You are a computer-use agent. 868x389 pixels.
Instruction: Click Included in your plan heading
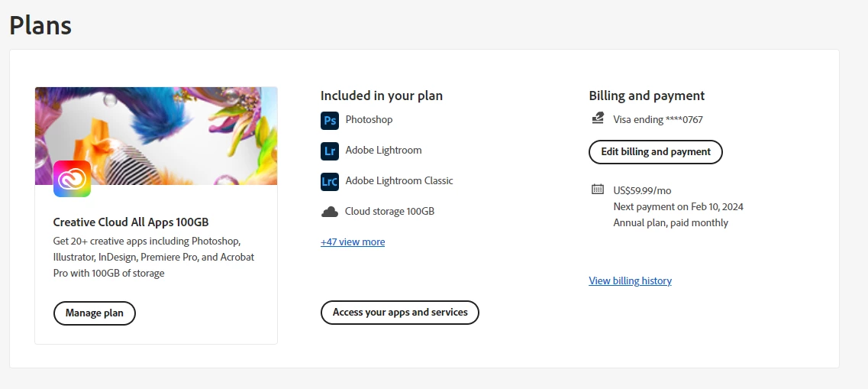382,96
